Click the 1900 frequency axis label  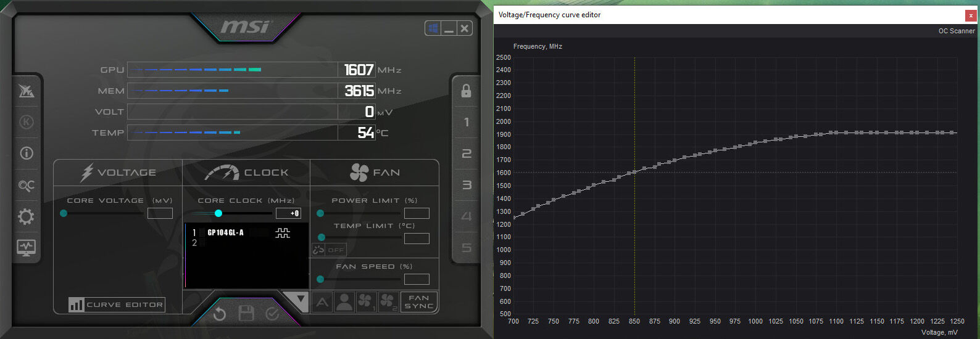coord(504,134)
